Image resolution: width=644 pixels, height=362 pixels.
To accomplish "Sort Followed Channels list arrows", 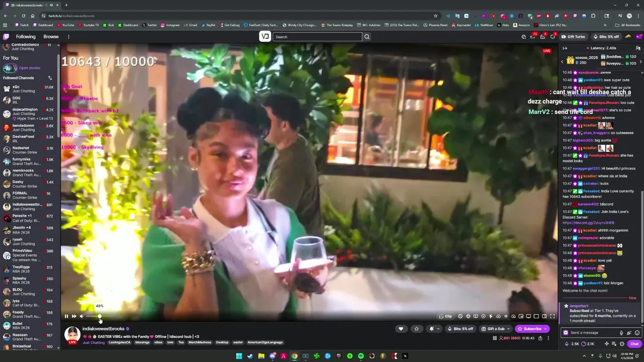I will [50, 78].
